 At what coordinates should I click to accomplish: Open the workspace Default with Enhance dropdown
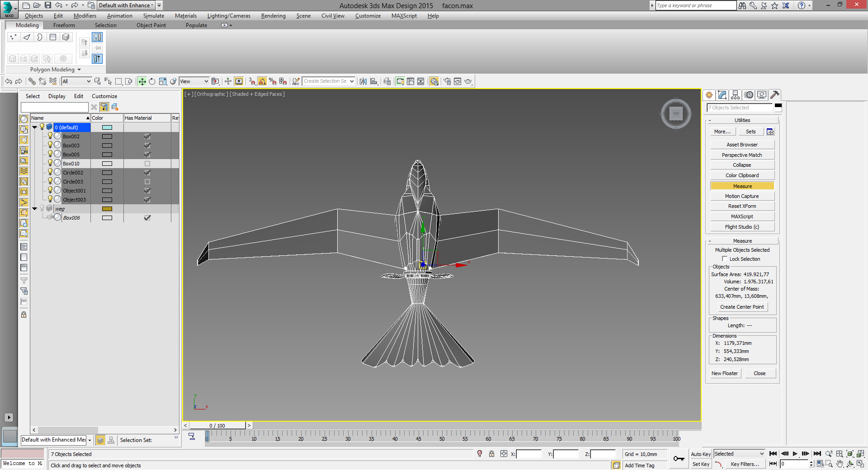click(127, 5)
